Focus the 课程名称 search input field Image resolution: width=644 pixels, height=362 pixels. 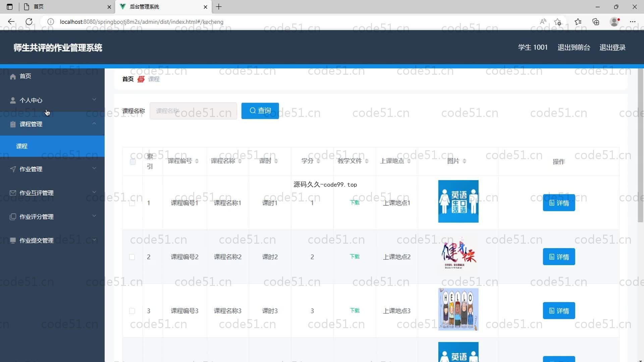[193, 111]
